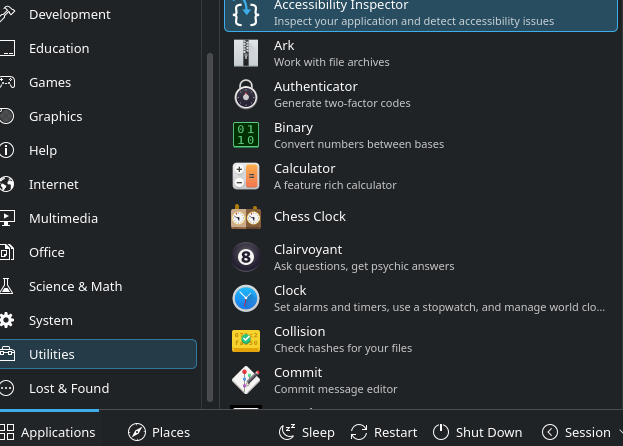
Task: Click the Session button label
Action: pos(588,432)
